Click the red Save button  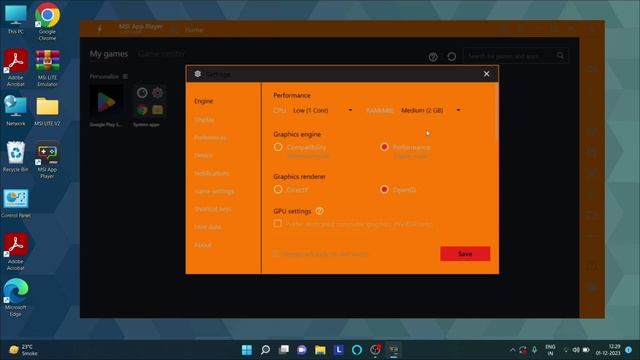click(465, 253)
